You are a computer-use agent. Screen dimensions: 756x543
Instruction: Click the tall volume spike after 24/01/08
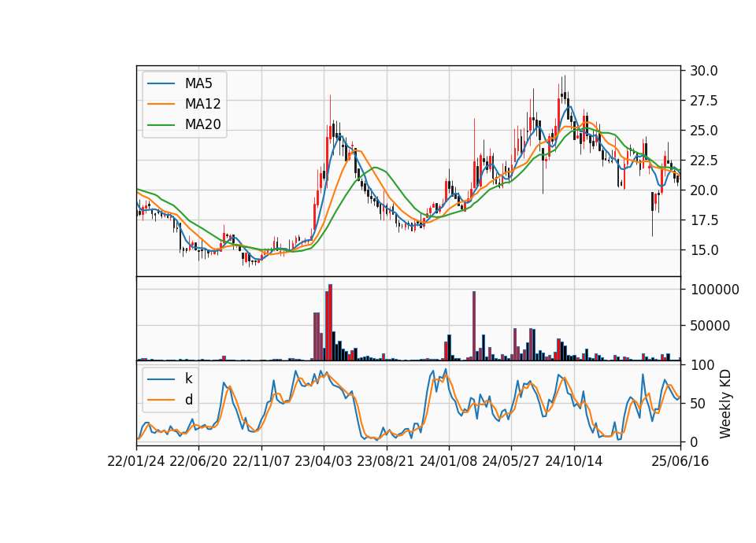point(474,326)
